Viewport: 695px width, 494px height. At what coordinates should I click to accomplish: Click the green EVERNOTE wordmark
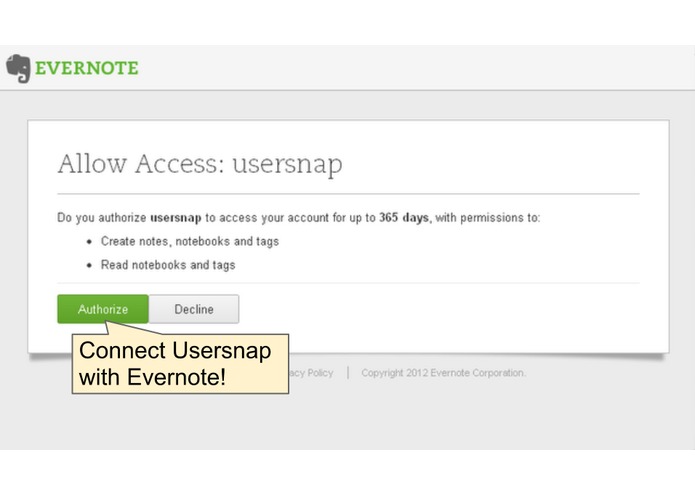click(87, 68)
